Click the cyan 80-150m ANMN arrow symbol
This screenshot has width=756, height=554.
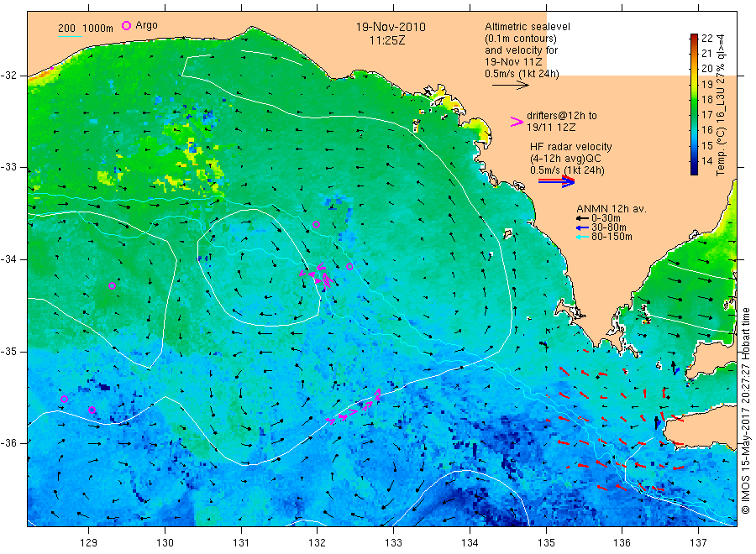coord(582,237)
